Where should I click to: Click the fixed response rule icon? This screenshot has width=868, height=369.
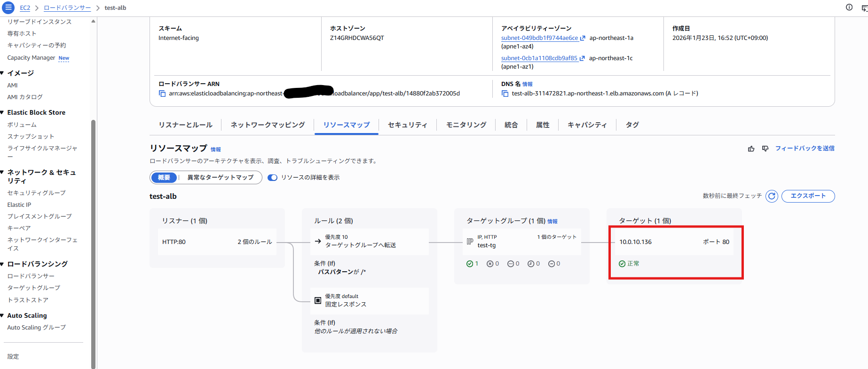[318, 300]
